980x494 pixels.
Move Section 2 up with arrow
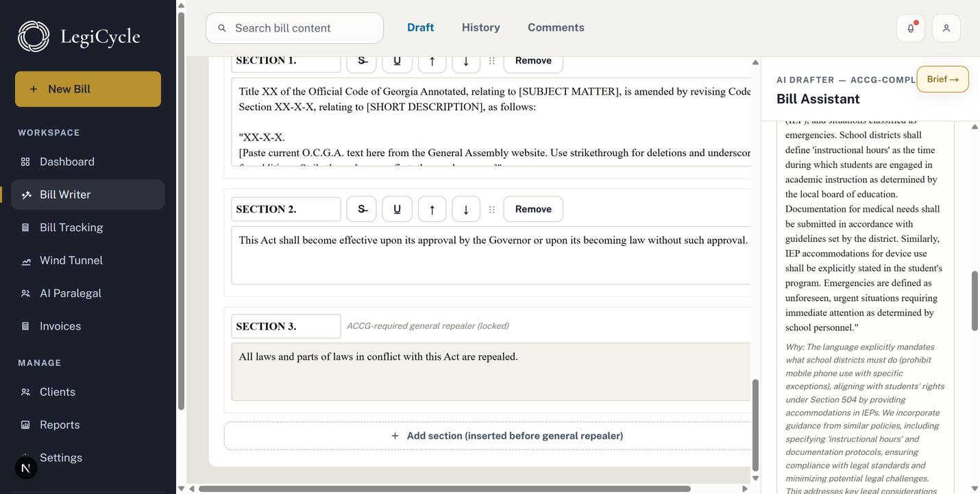point(432,209)
